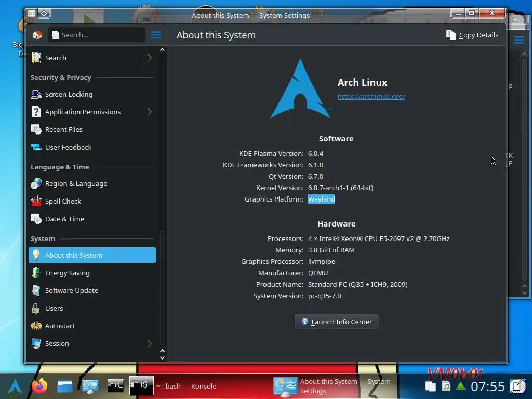Click the Users padlock icon

(x=35, y=308)
